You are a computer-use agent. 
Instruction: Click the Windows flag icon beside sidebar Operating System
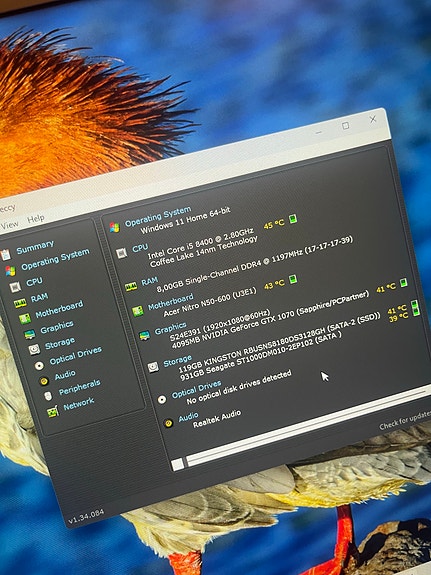tap(10, 271)
